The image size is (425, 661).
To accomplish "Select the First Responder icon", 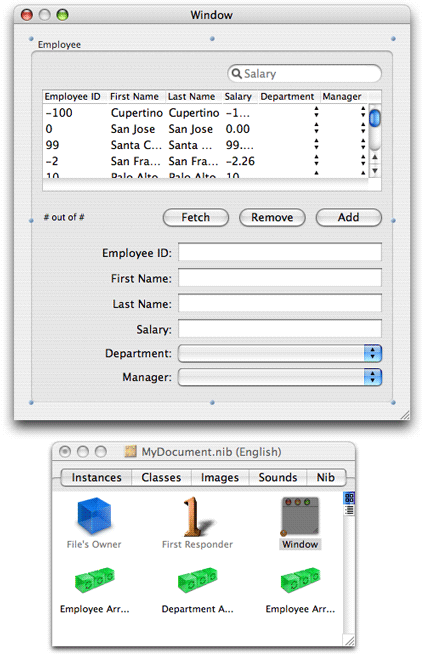I will coord(197,516).
